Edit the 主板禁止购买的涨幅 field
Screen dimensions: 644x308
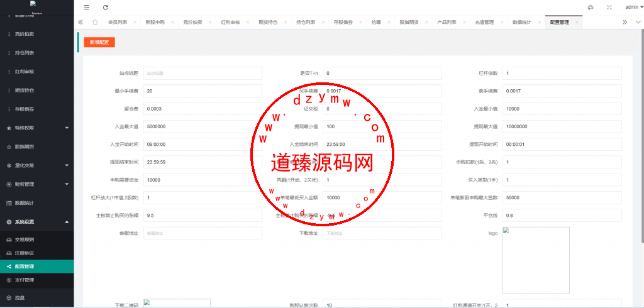(203, 215)
